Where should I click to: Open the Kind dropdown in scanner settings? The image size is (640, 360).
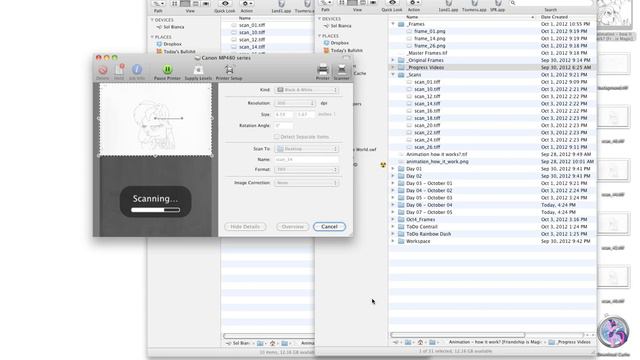coord(307,90)
